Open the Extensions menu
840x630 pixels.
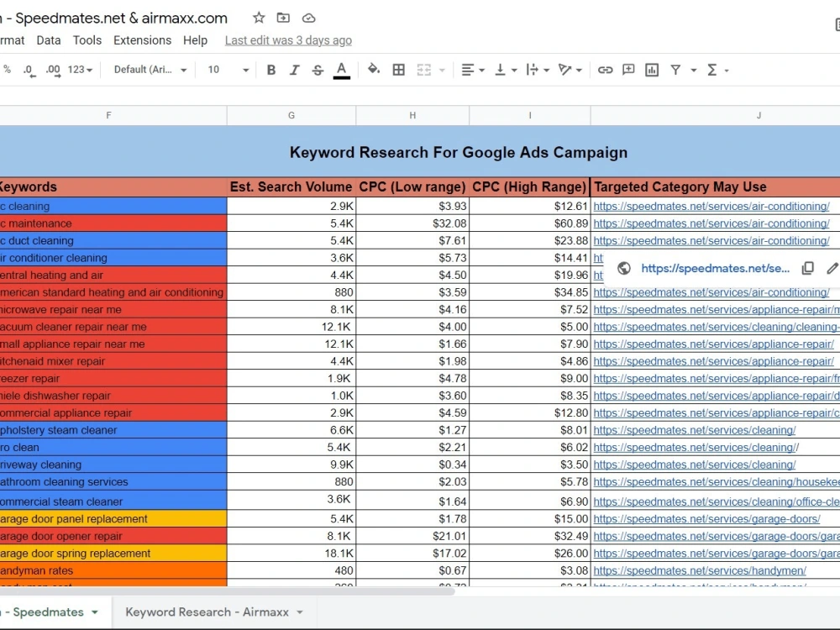143,40
